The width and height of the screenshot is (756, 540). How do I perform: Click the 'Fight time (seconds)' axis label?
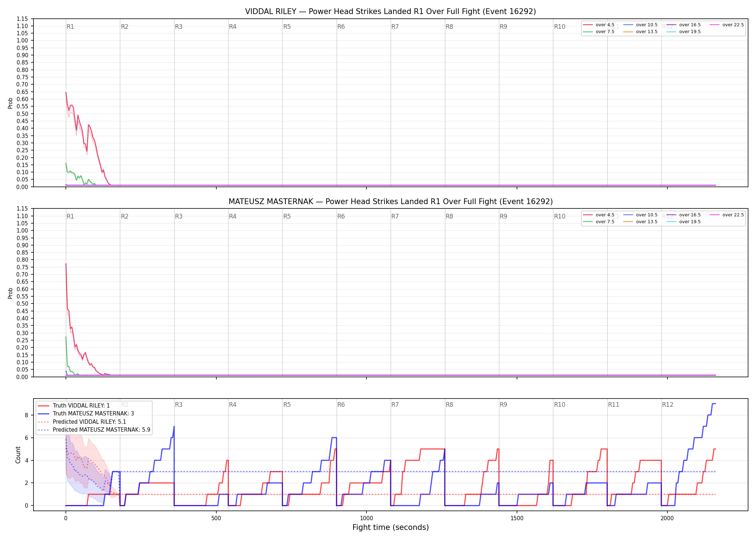point(391,527)
